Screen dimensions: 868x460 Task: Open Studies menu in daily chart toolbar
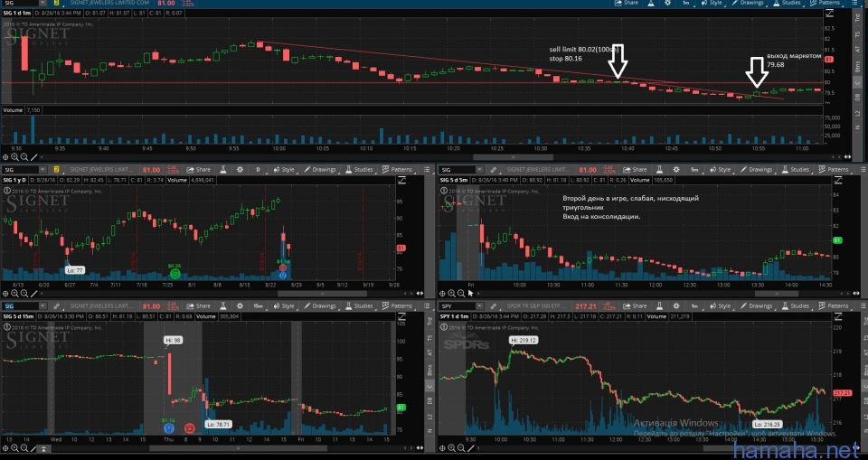click(359, 169)
